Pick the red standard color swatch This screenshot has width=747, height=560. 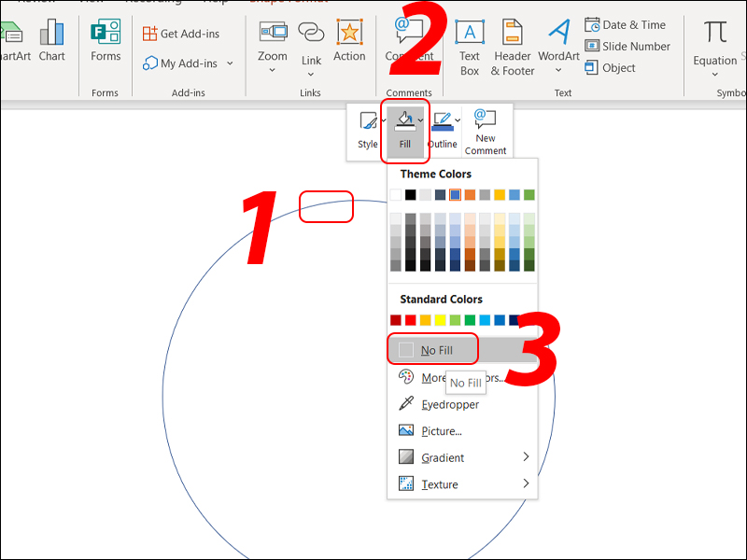tap(410, 320)
